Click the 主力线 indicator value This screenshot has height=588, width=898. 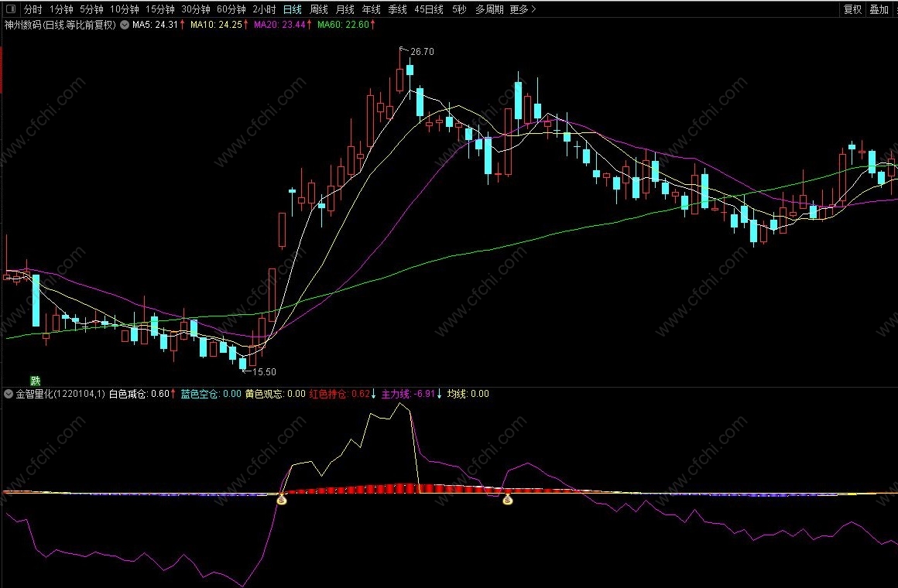pos(412,394)
